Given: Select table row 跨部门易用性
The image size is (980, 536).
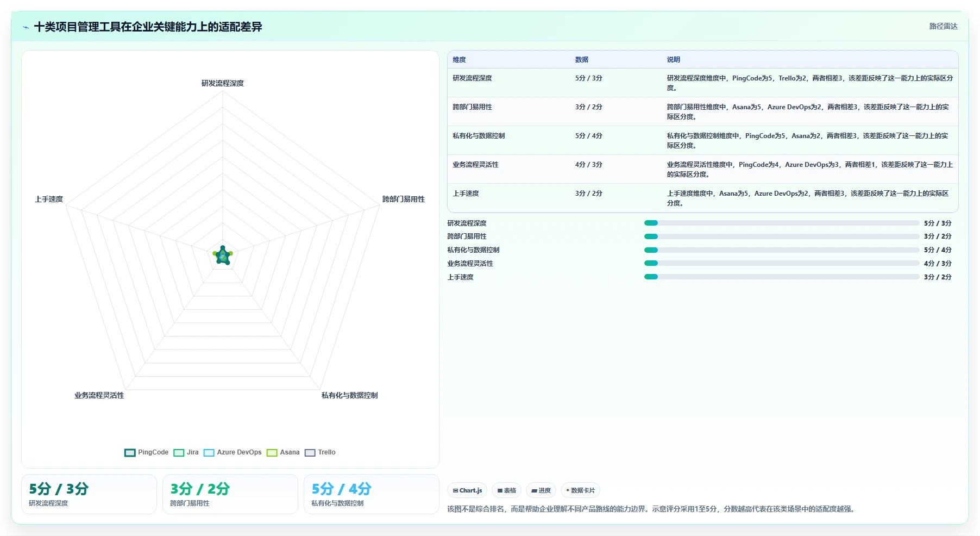Looking at the screenshot, I should coord(702,111).
